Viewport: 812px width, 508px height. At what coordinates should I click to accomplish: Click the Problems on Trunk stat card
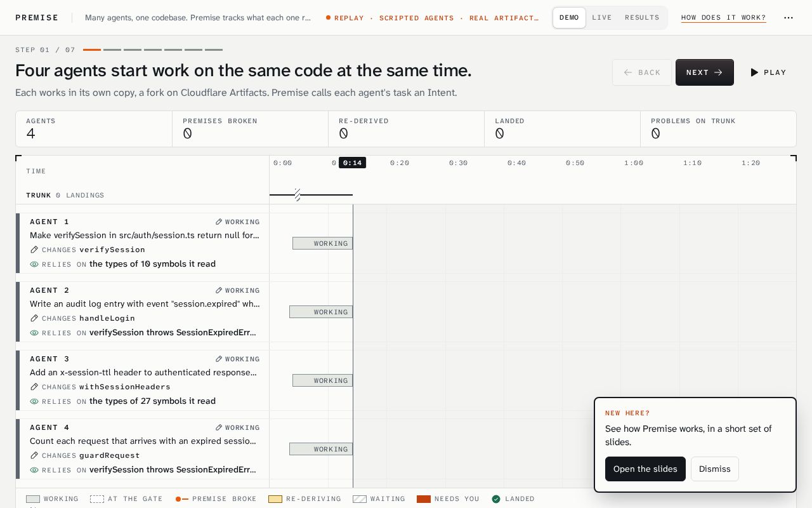click(x=718, y=129)
